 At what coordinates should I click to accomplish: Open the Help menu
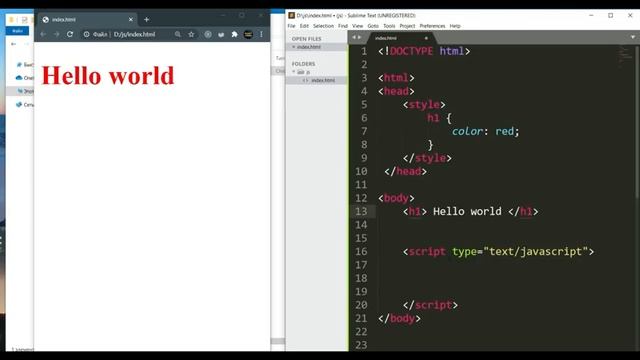(x=455, y=26)
